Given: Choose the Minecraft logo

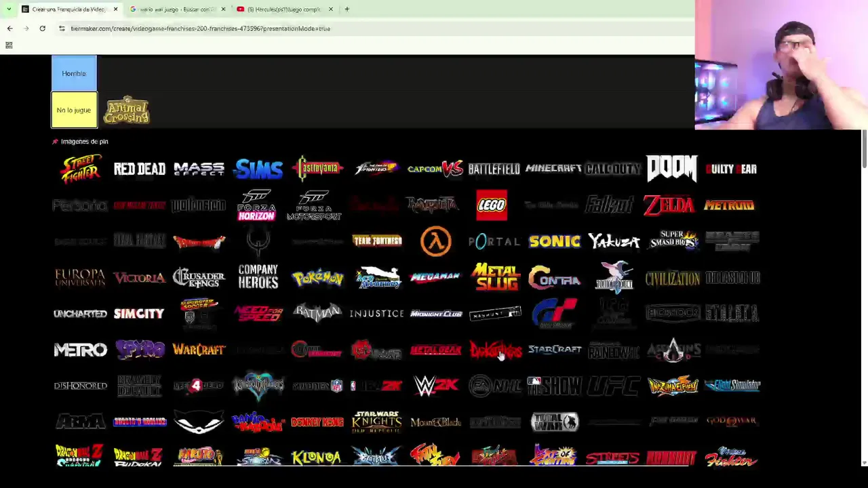Looking at the screenshot, I should 553,169.
